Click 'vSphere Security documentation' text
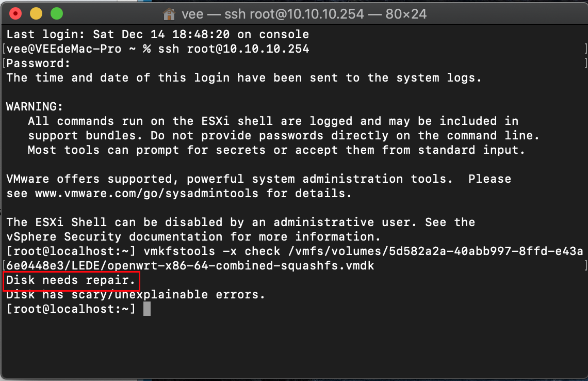588x381 pixels. tap(115, 237)
